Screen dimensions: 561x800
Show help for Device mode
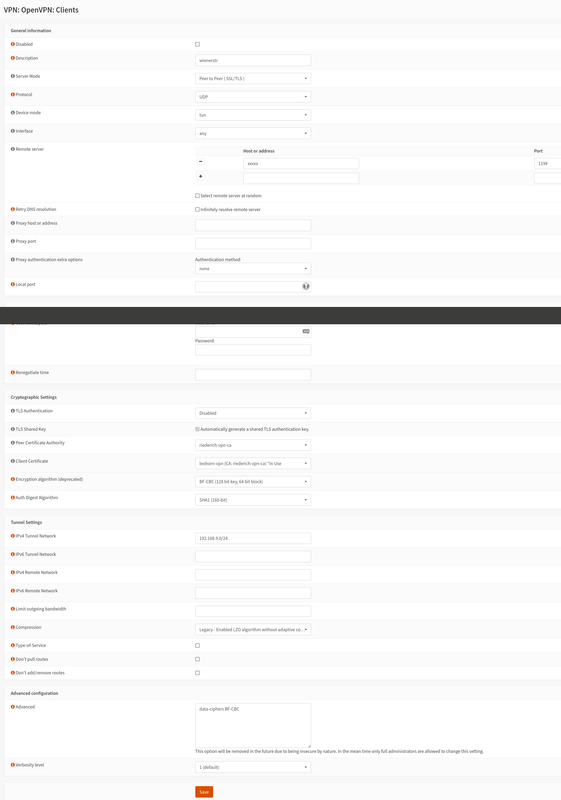(x=13, y=113)
